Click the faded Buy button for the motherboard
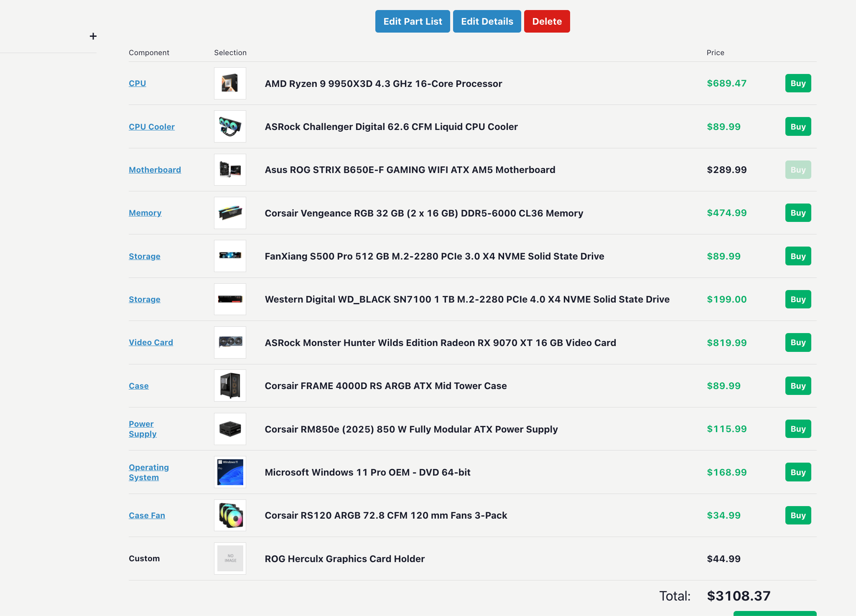 798,170
